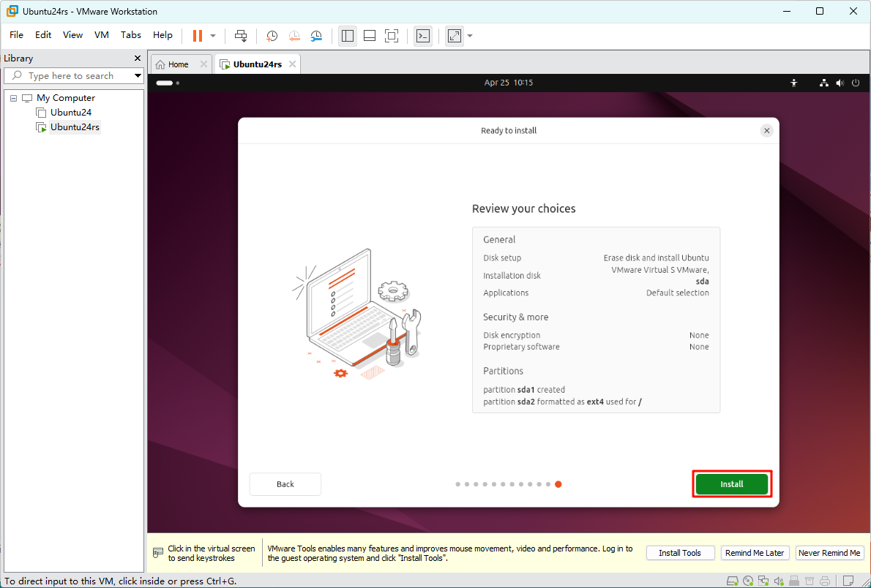Select the Ubuntu24 virtual machine

pyautogui.click(x=70, y=112)
